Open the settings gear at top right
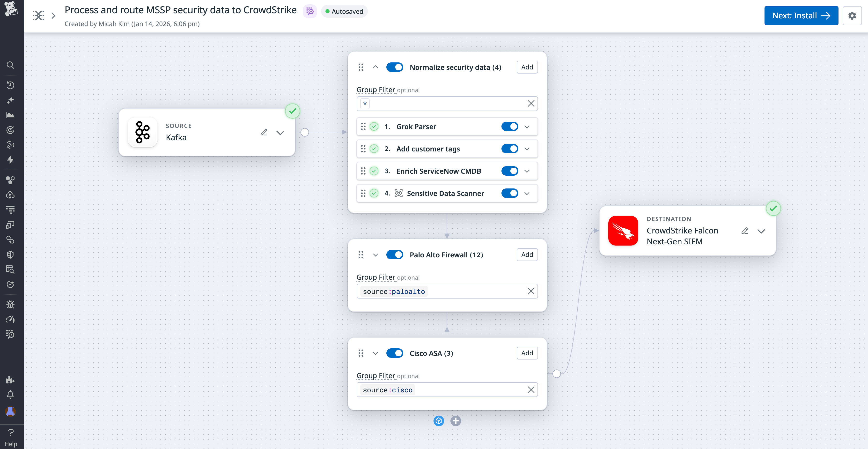Viewport: 868px width, 449px height. (853, 15)
